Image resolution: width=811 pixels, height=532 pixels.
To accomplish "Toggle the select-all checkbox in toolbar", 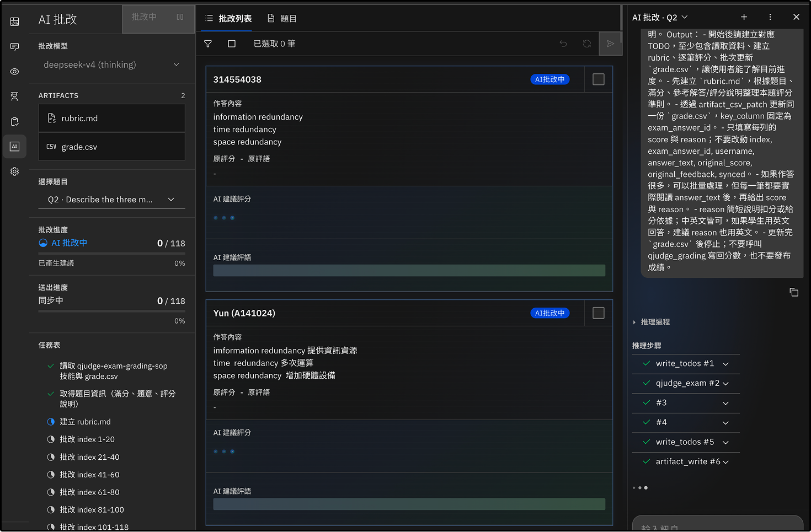I will pos(232,44).
